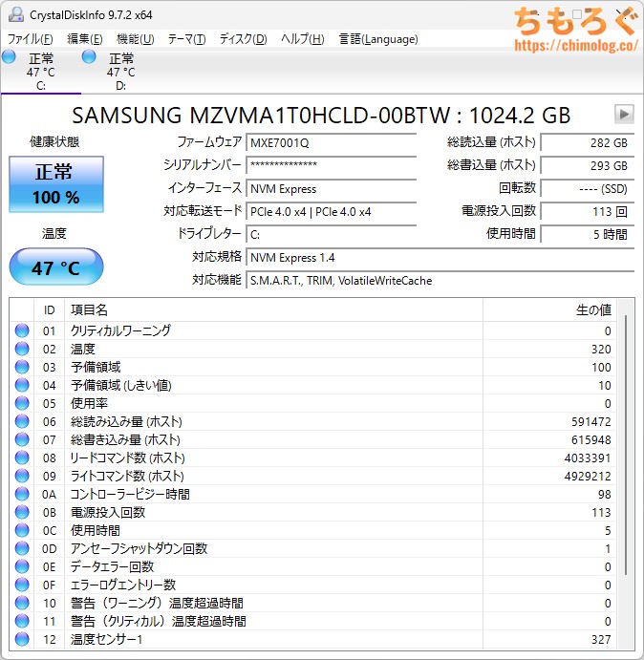Click status orb for 温度センサー1 row
This screenshot has width=644, height=660.
(23, 639)
